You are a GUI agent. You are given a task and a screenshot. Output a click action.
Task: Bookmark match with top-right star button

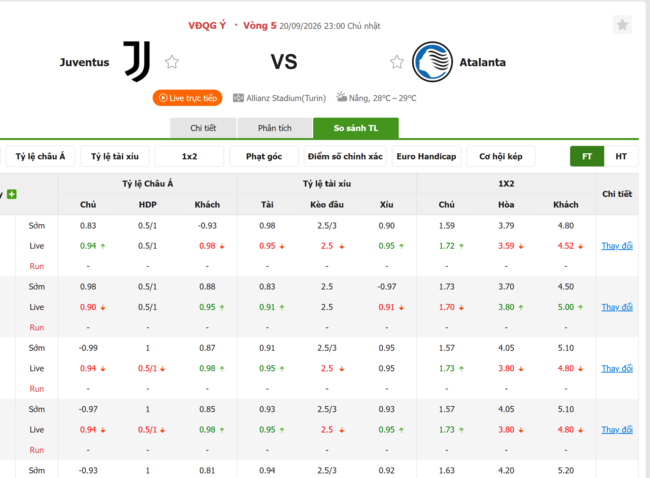622,25
